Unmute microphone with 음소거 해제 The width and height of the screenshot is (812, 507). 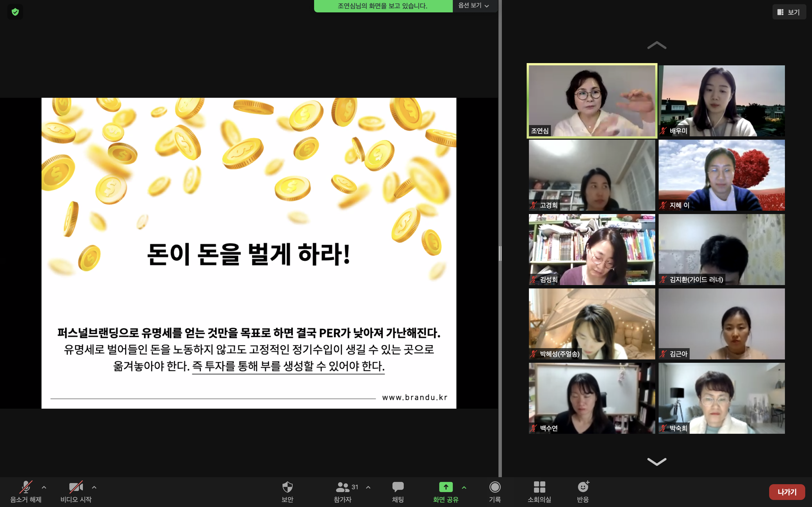(26, 487)
